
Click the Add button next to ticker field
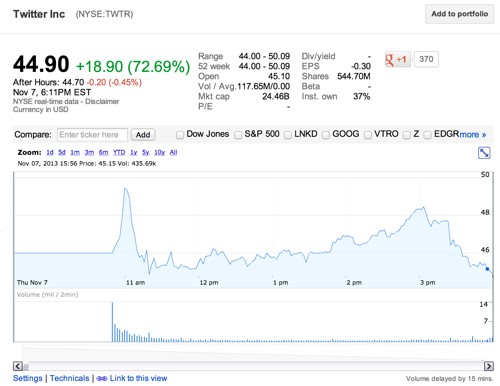click(x=143, y=135)
